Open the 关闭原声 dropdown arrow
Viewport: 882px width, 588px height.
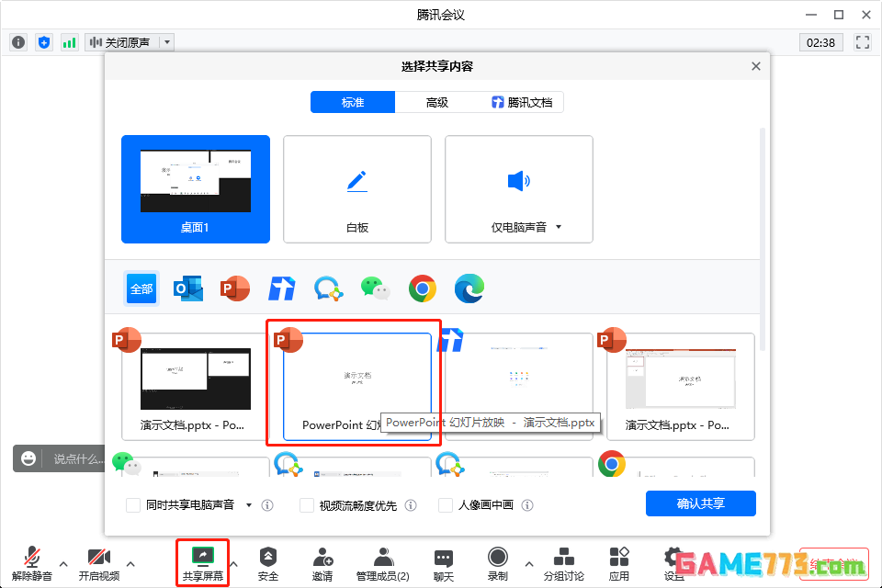click(166, 42)
